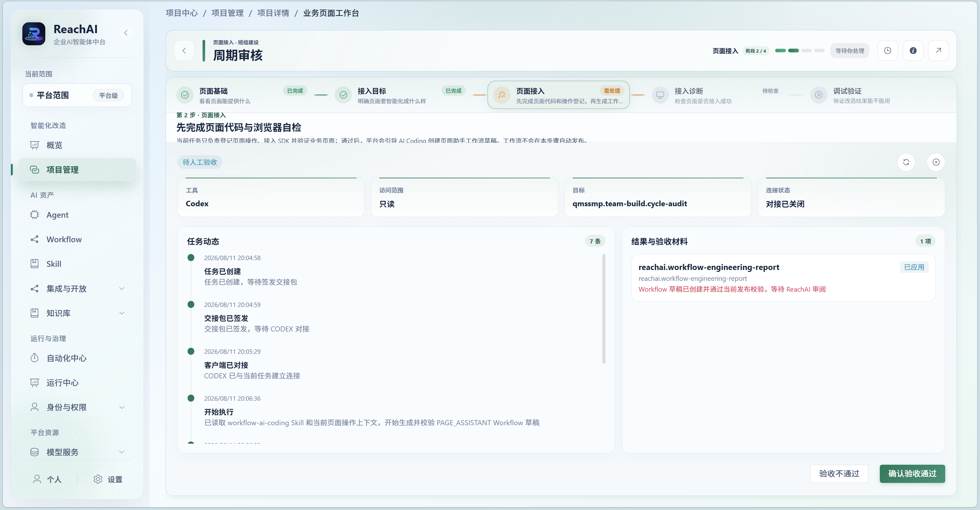980x510 pixels.
Task: Click the target value qmssmp.team-build.cycle-audit
Action: click(630, 204)
